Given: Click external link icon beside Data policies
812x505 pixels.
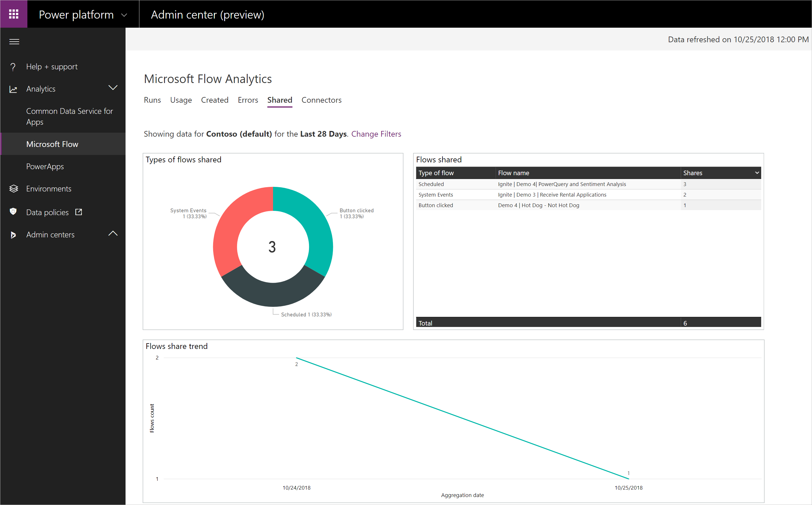Looking at the screenshot, I should [x=79, y=212].
